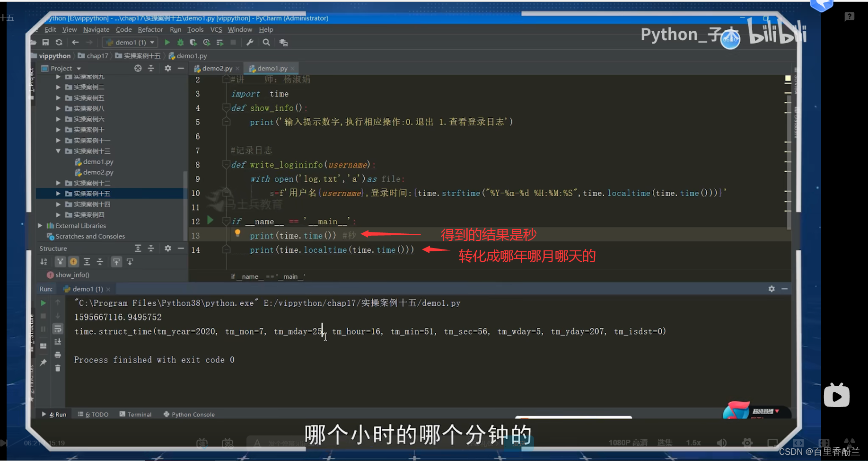868x461 pixels.
Task: Click scroll to end icon in Run console
Action: [58, 342]
